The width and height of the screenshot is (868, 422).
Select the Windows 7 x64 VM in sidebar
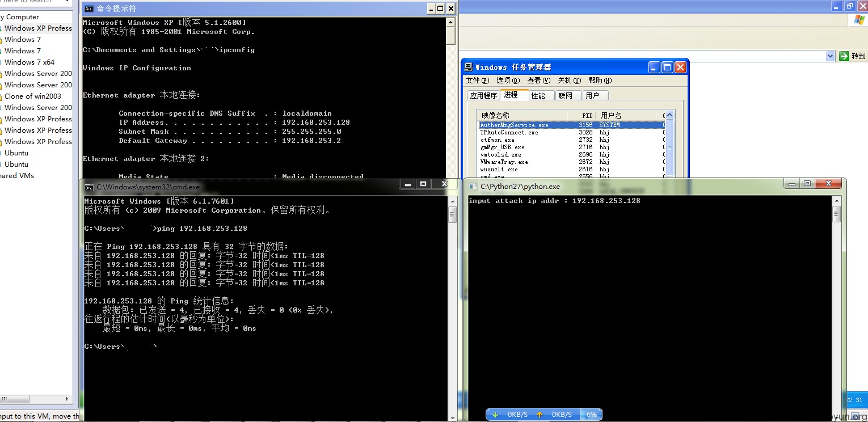pos(30,62)
